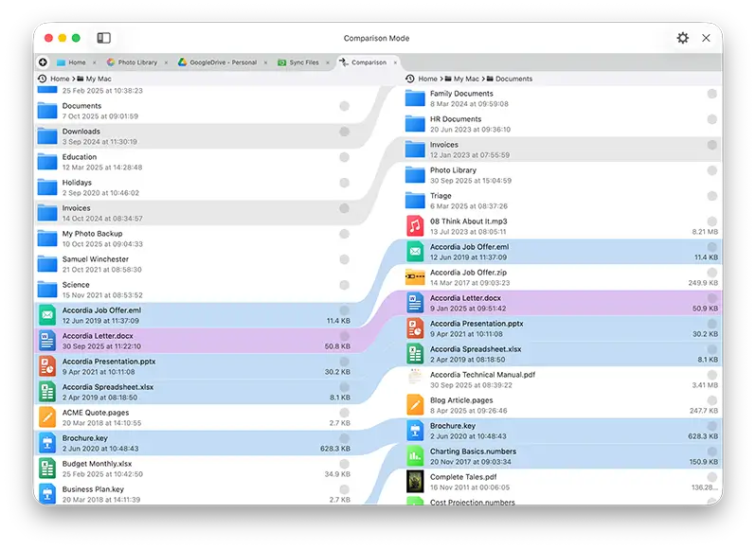Go to My Mac in right breadcrumb
Viewport: 756px width, 549px height.
click(x=466, y=79)
